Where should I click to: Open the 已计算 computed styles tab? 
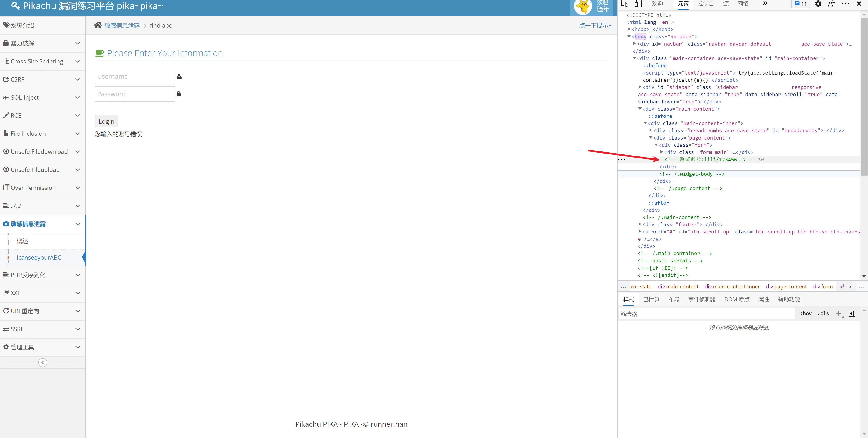click(651, 299)
